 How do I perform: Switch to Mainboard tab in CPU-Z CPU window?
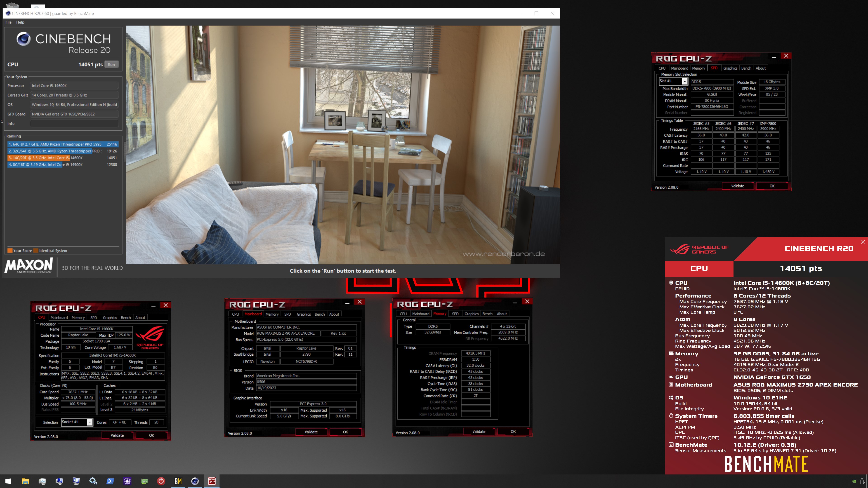click(59, 318)
